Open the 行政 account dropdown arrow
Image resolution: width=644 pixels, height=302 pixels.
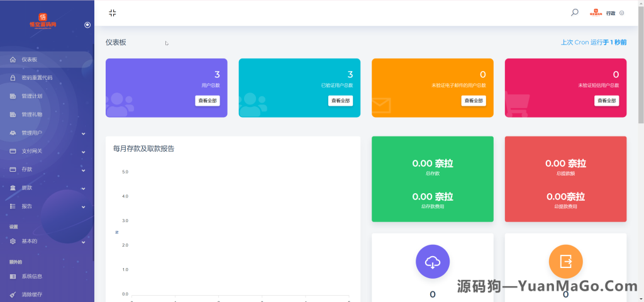pyautogui.click(x=621, y=13)
